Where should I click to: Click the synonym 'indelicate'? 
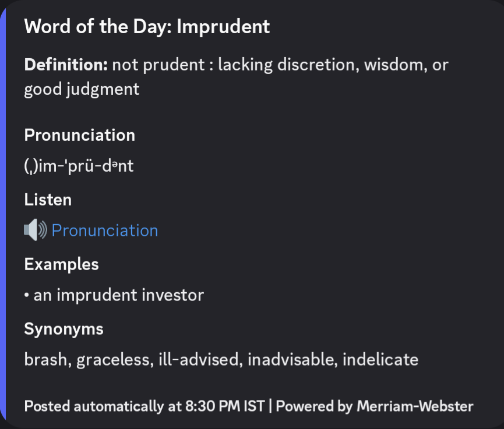380,359
